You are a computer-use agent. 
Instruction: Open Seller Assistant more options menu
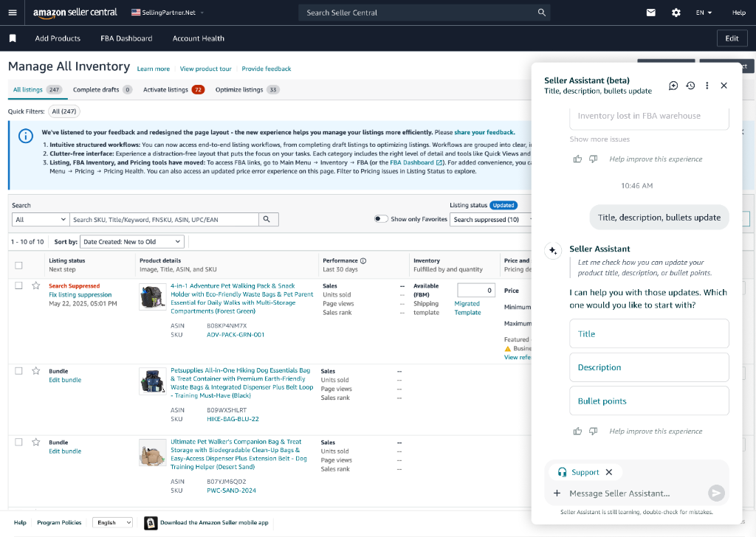pos(707,86)
